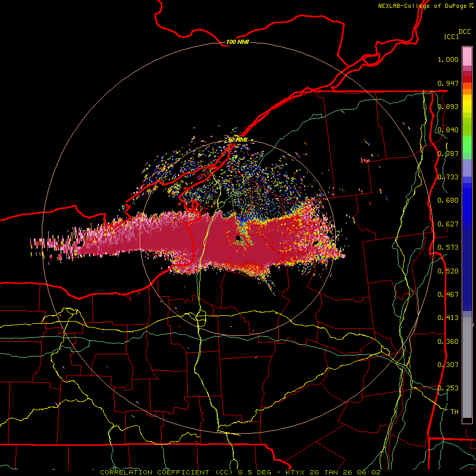Select the 1.000 scale value
This screenshot has width=476, height=476.
pyautogui.click(x=448, y=59)
